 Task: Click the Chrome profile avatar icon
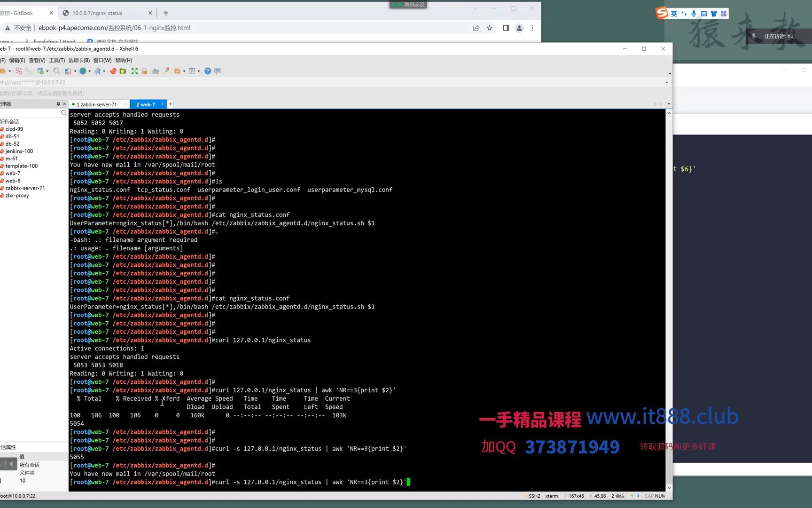pyautogui.click(x=519, y=28)
